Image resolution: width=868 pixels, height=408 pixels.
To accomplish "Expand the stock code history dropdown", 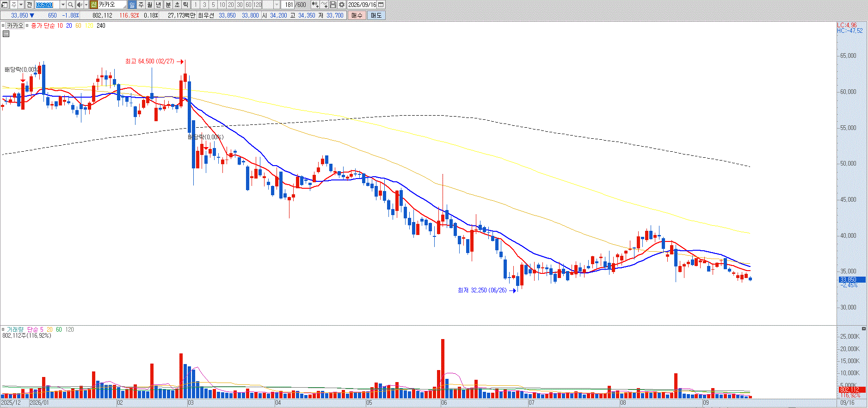I will tap(63, 5).
